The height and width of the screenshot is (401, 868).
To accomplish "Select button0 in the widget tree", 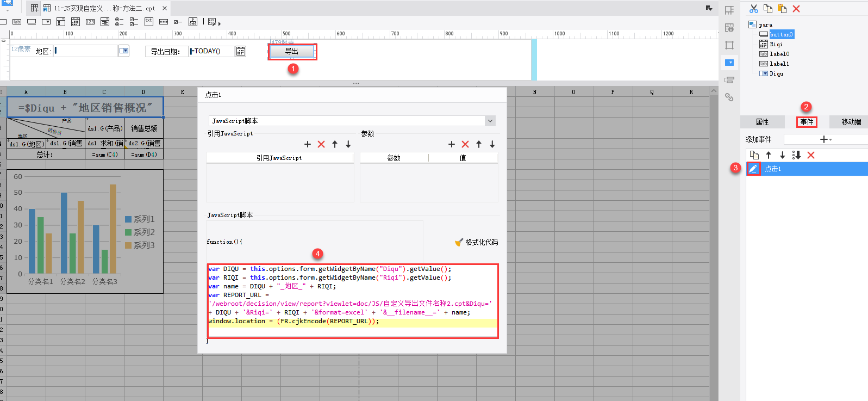I will [782, 34].
